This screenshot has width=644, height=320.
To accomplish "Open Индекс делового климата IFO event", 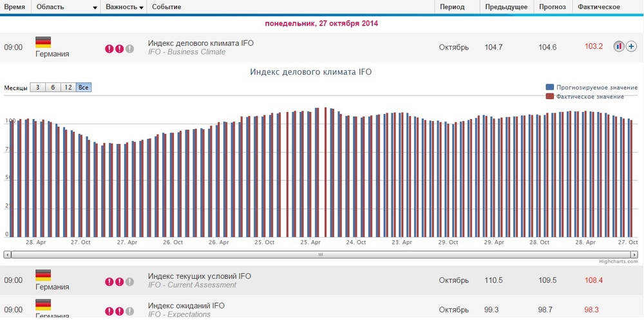I will 201,43.
